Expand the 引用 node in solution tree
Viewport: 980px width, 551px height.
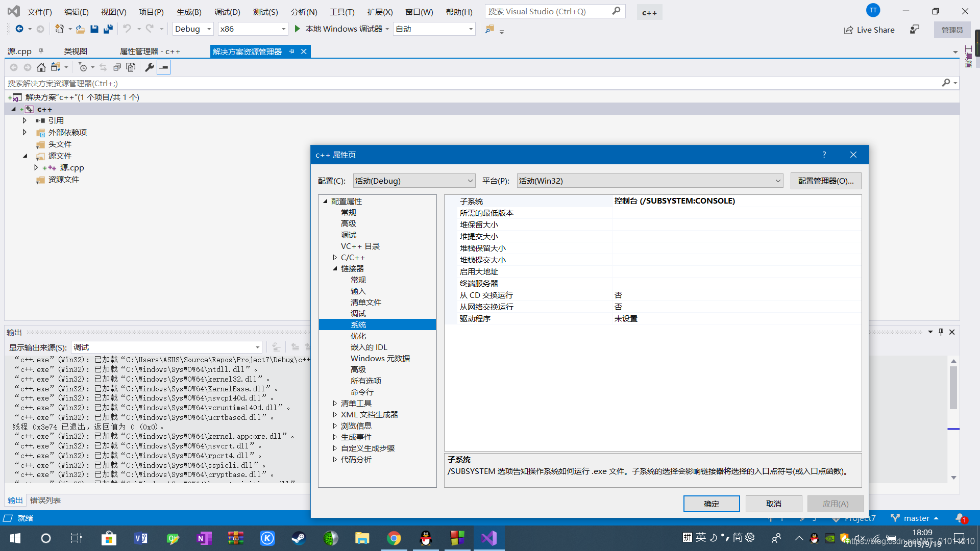click(24, 120)
